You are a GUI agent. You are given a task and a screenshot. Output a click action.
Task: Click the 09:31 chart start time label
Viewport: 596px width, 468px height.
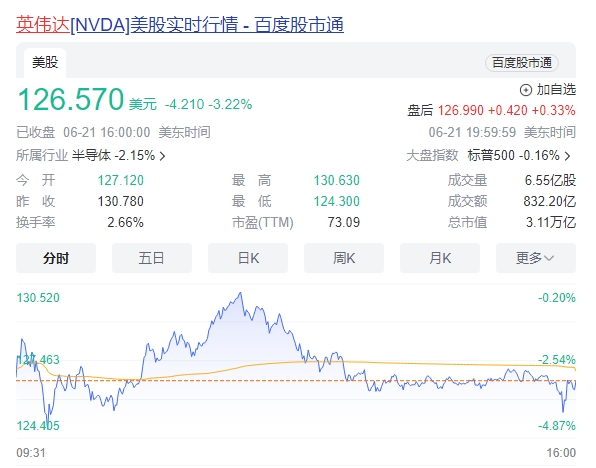31,453
